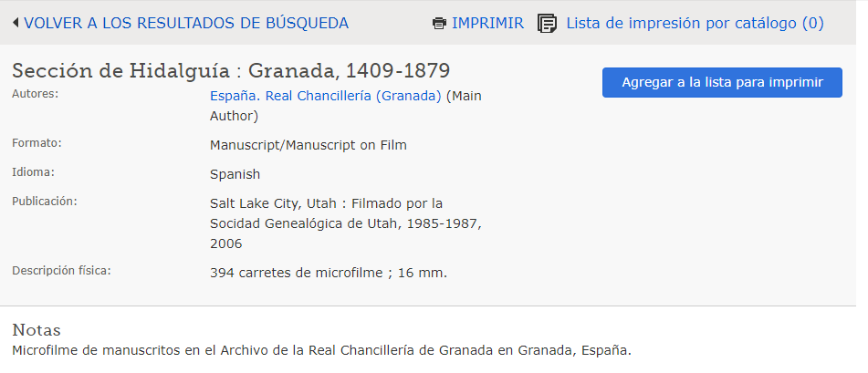Screen dimensions: 868x373
Task: Open author link España. Real Chancillería (Granada)
Action: tap(326, 95)
